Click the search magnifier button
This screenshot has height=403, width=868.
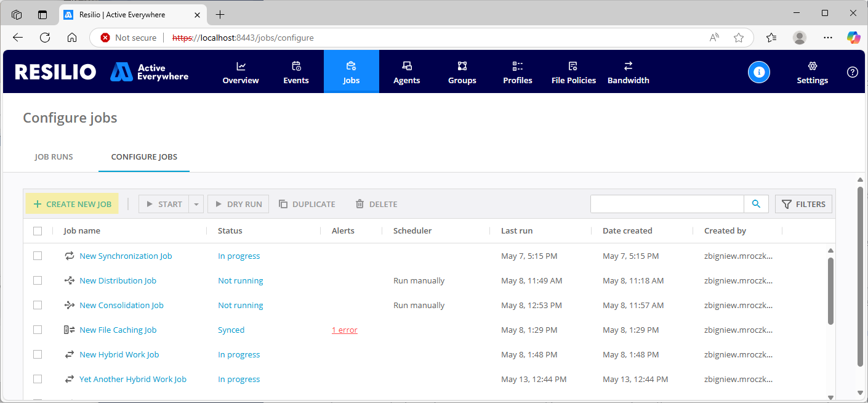point(756,204)
